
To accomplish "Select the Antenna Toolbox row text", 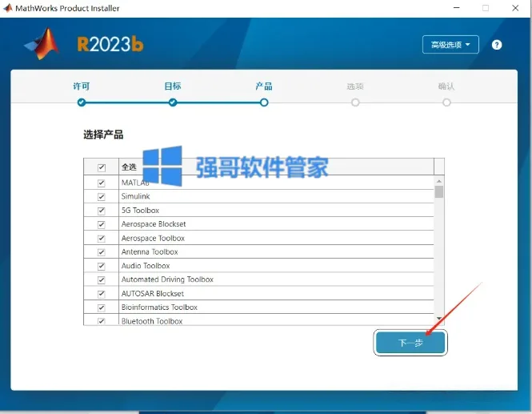I will (150, 251).
